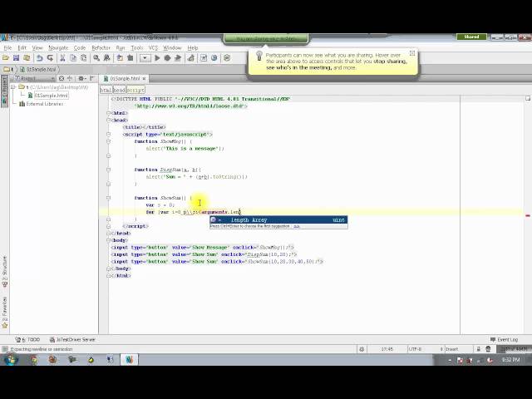
Task: Click the html breadcrumb above the editor
Action: point(106,91)
